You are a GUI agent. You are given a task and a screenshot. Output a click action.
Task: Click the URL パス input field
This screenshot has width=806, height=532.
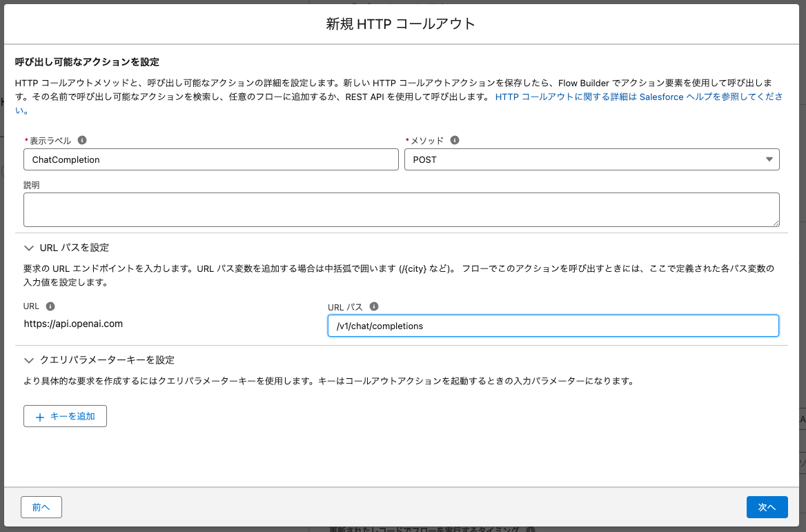pos(553,326)
